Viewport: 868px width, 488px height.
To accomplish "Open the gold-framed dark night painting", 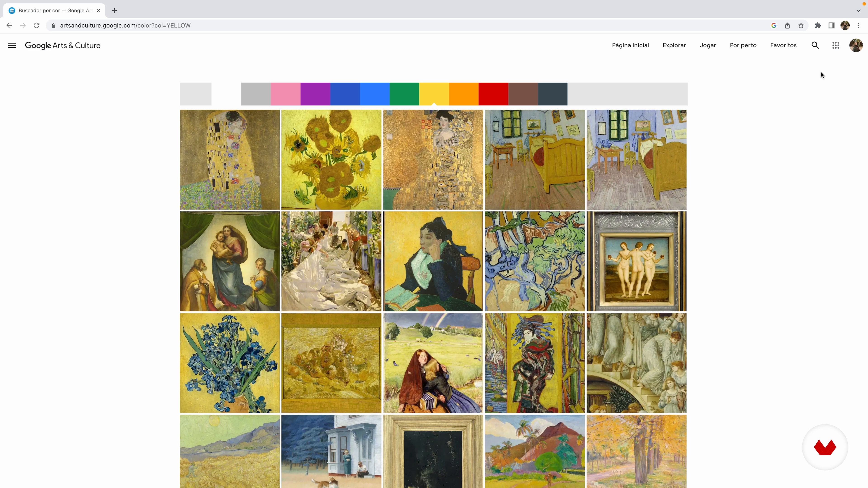I will pos(433,451).
